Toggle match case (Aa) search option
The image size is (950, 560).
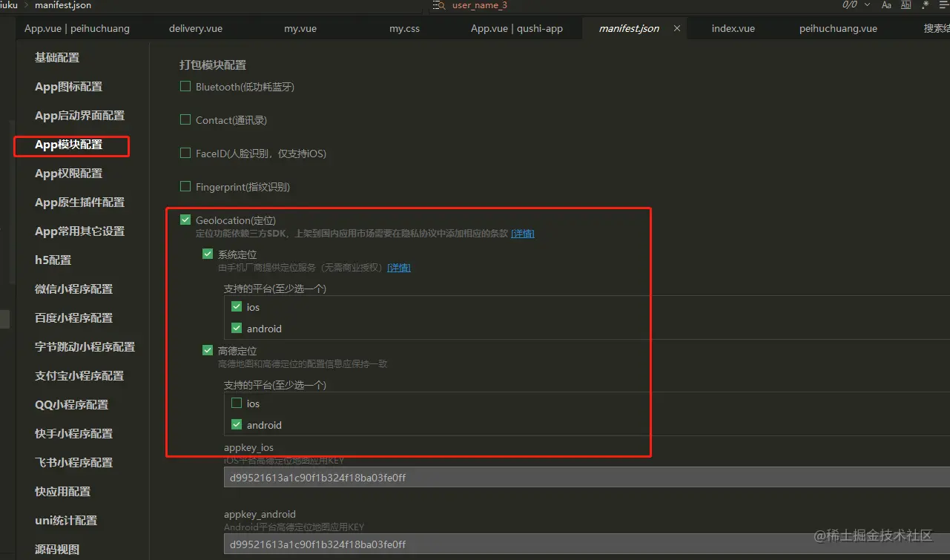886,5
